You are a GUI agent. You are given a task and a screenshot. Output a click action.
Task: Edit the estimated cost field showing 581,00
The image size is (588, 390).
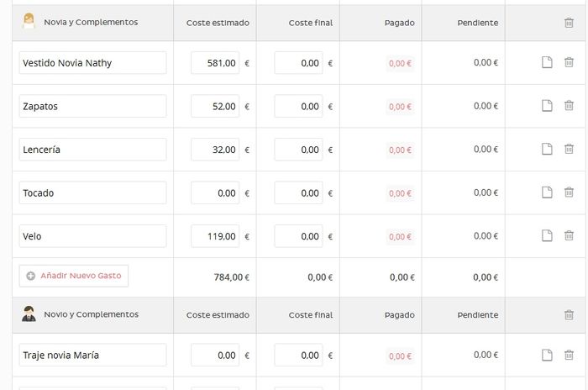point(215,63)
